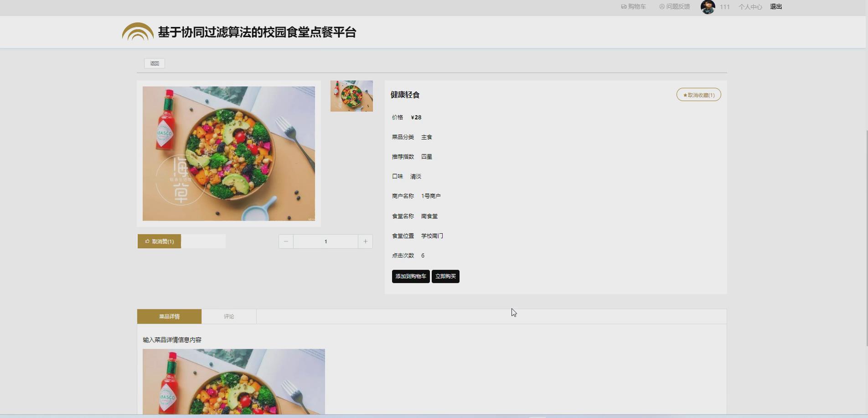The height and width of the screenshot is (418, 868).
Task: Click the 点击次数 count value 6
Action: (x=423, y=256)
